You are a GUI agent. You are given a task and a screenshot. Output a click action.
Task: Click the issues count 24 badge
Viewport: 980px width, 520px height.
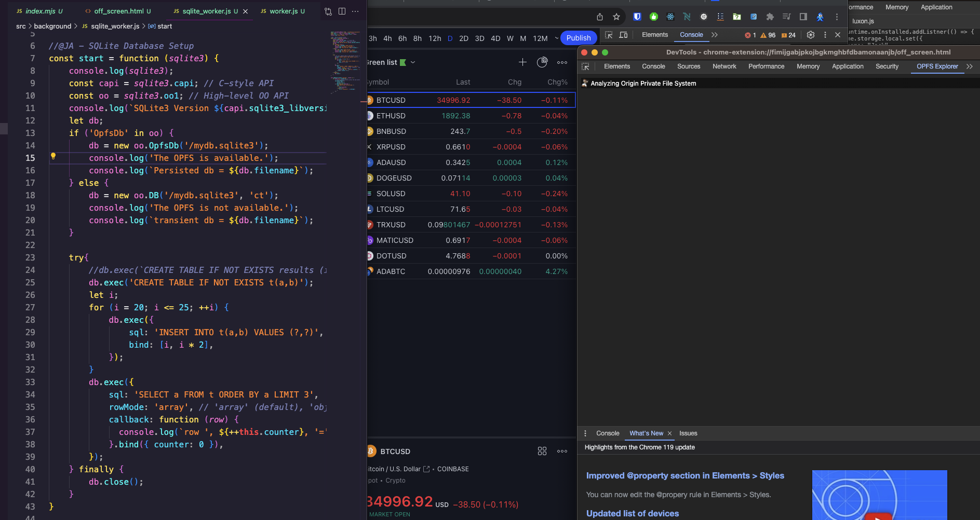[788, 35]
